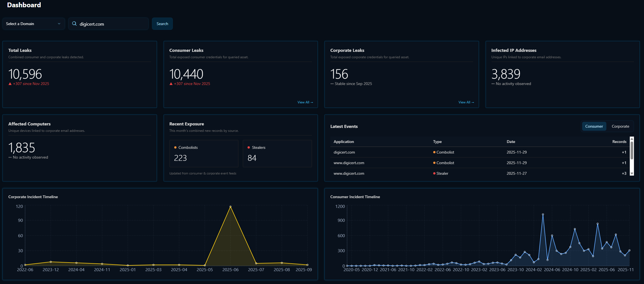Click the red triangle under Total Leaks count

[x=10, y=84]
